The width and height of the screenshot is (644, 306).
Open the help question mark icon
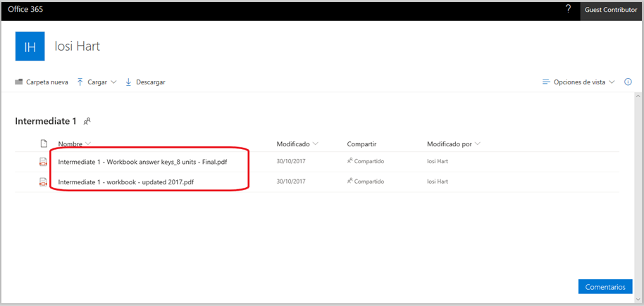pyautogui.click(x=568, y=9)
